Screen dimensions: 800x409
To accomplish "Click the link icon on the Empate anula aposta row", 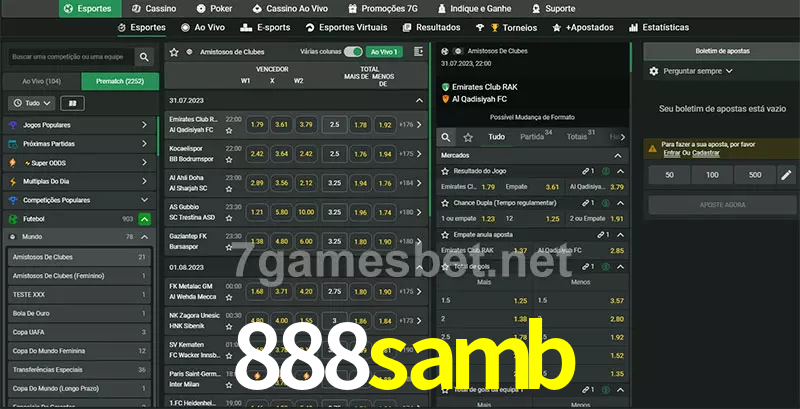I will click(x=603, y=235).
